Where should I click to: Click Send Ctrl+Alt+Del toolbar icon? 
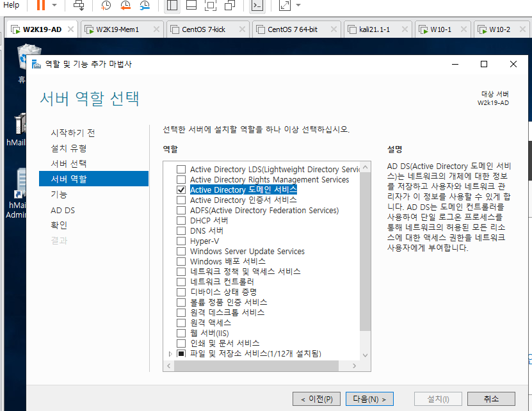point(79,5)
